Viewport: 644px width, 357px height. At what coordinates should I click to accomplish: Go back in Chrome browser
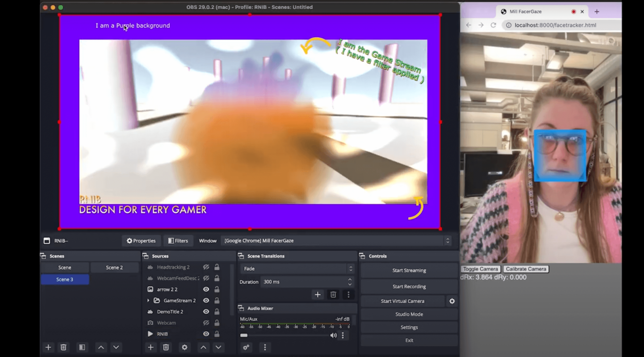tap(469, 25)
